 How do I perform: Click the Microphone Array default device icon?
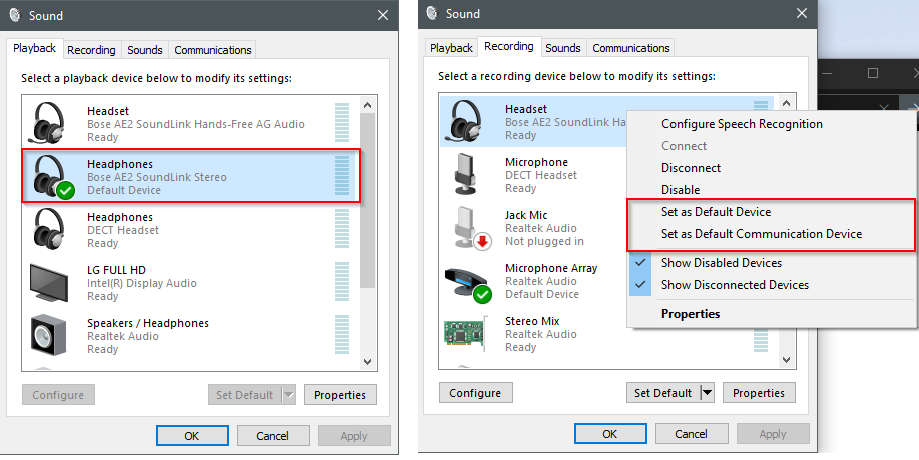coord(467,284)
